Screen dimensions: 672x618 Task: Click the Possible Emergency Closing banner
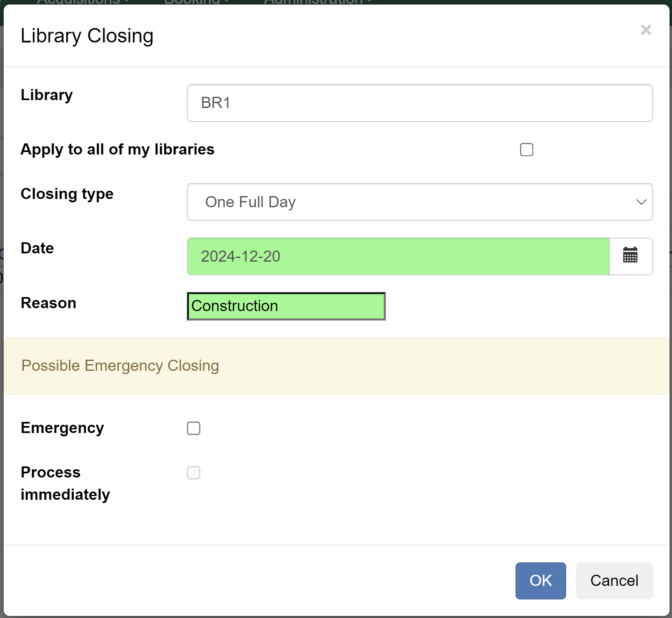pyautogui.click(x=120, y=365)
